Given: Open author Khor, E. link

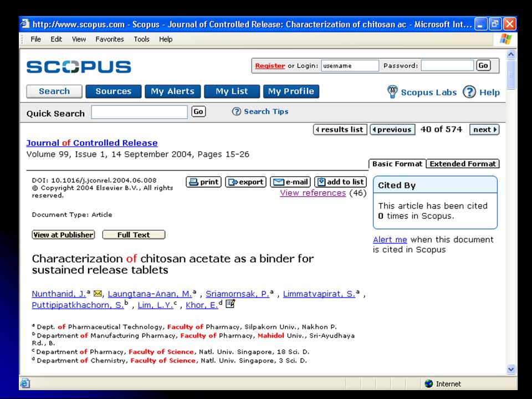Looking at the screenshot, I should tap(202, 305).
